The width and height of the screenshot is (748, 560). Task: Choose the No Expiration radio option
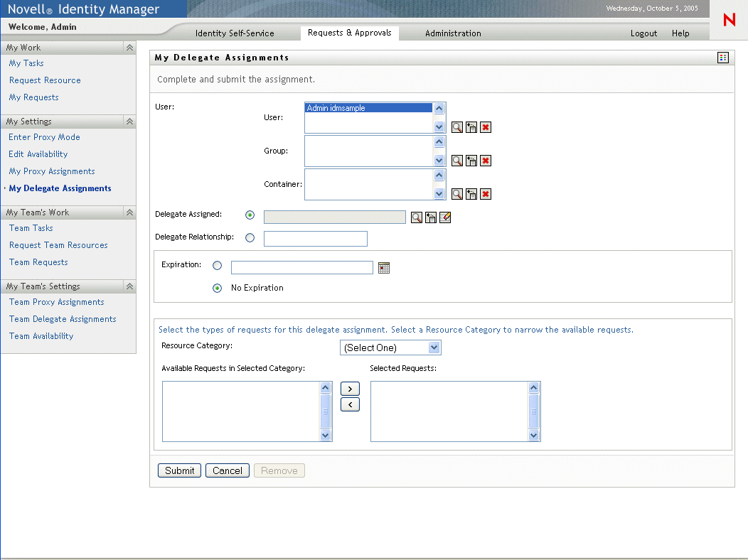coord(218,288)
